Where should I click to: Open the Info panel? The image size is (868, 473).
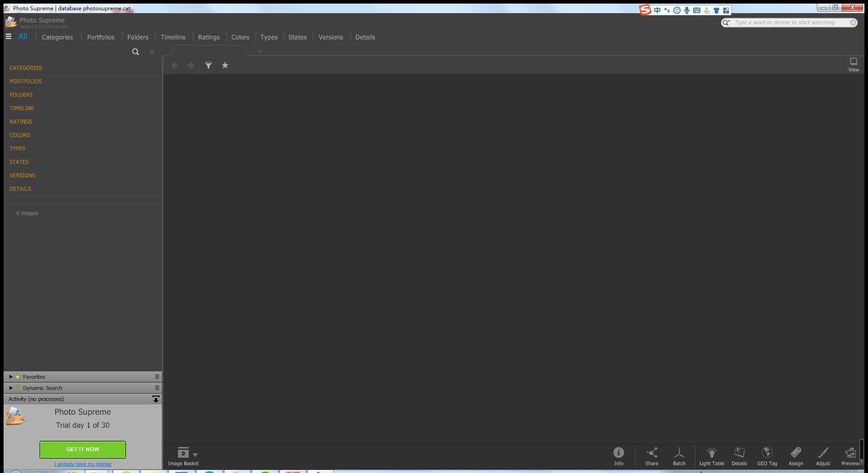[x=619, y=456]
